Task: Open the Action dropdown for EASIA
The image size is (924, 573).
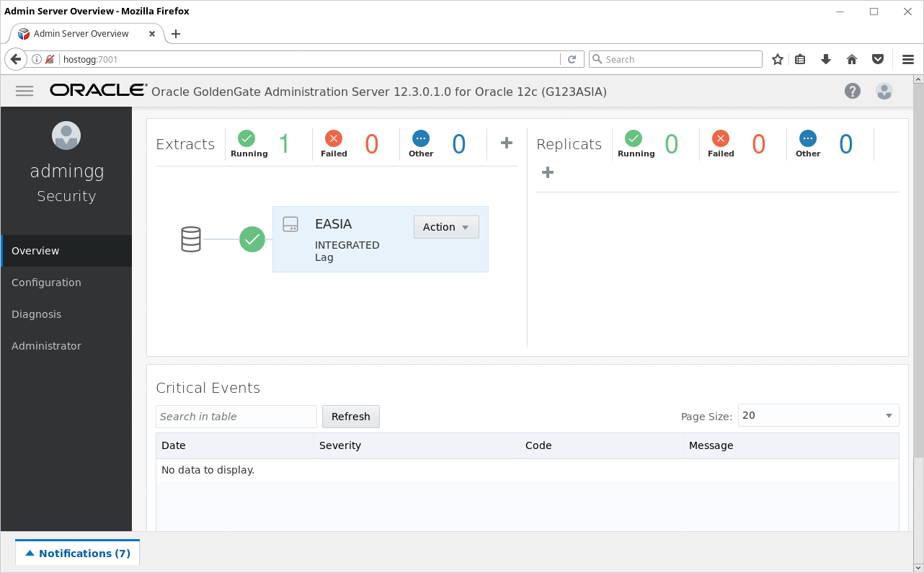Action: tap(446, 227)
